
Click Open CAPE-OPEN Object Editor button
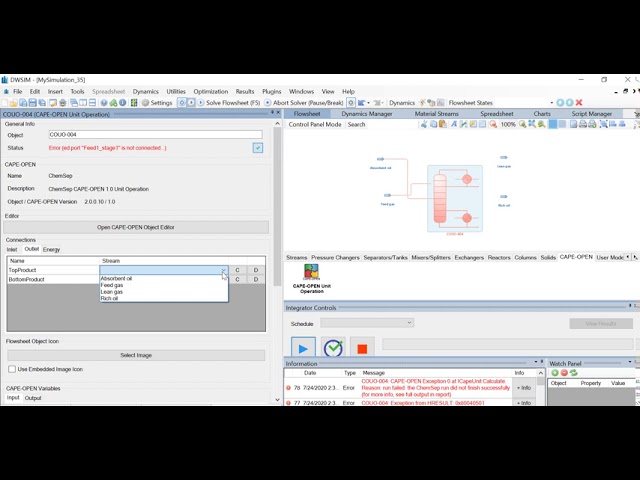(x=136, y=227)
